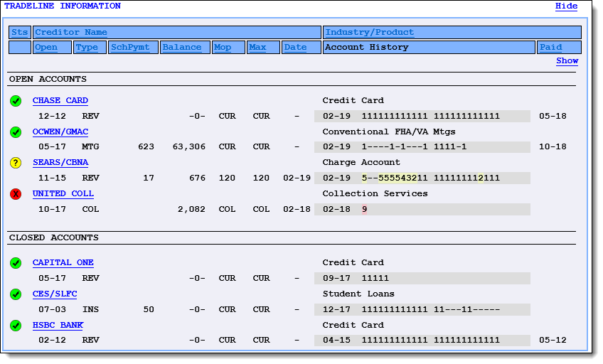Click the INS type for CES/SLFC
The image size is (603, 364).
[x=91, y=309]
